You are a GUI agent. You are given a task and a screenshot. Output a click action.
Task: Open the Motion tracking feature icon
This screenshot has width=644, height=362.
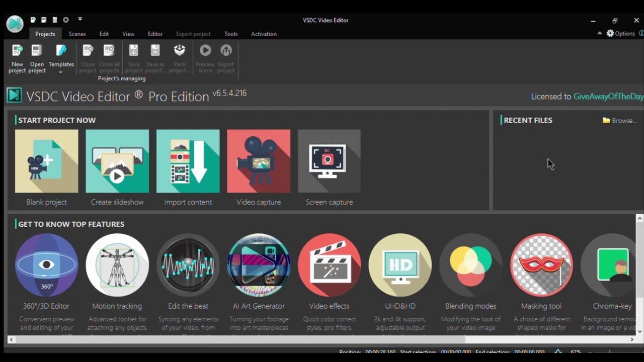coord(117,265)
